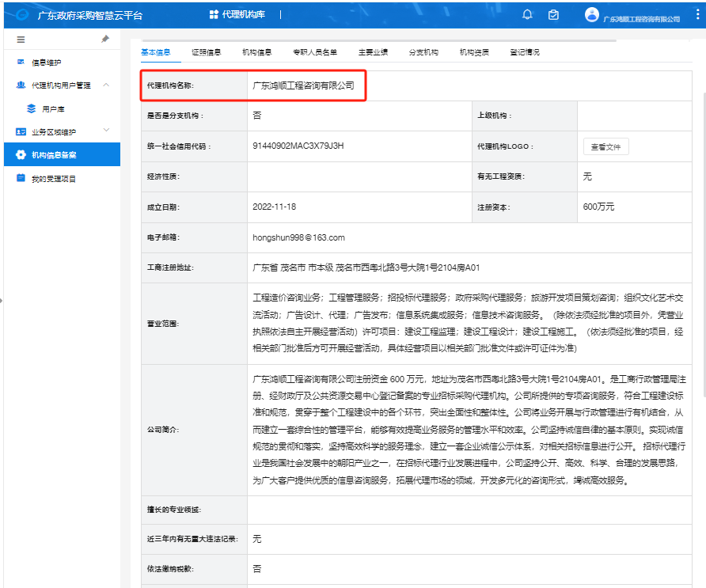Viewport: 706px width, 588px height.
Task: Click the 查看文件 button
Action: 606,146
